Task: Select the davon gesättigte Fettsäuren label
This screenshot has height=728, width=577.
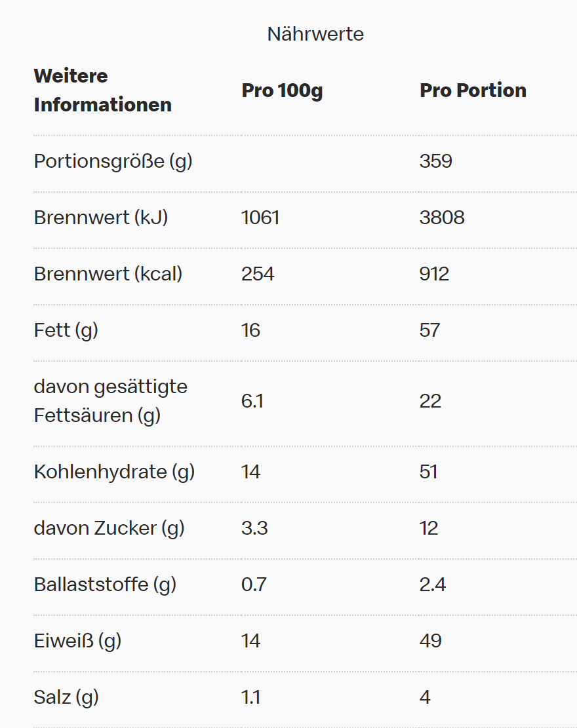Action: click(x=110, y=401)
